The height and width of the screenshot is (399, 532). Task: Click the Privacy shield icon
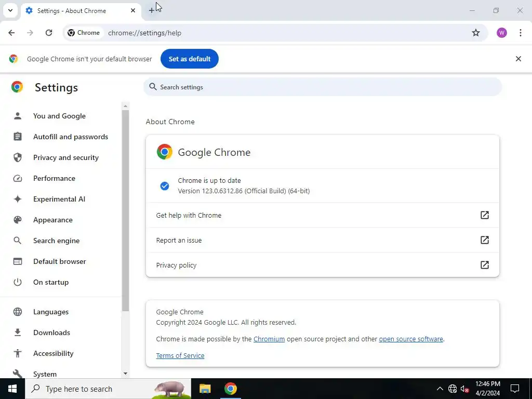point(18,157)
